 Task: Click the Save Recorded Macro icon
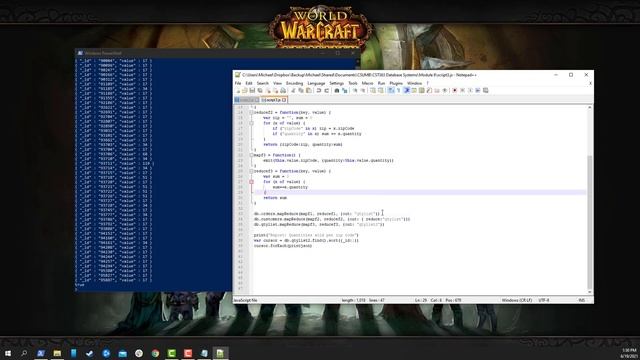485,90
